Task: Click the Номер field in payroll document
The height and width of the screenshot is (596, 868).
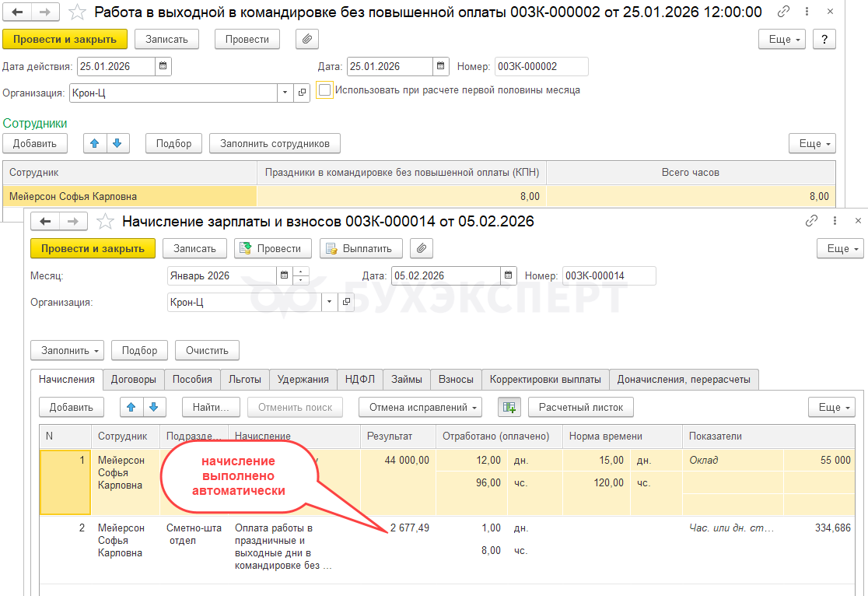Action: 609,275
